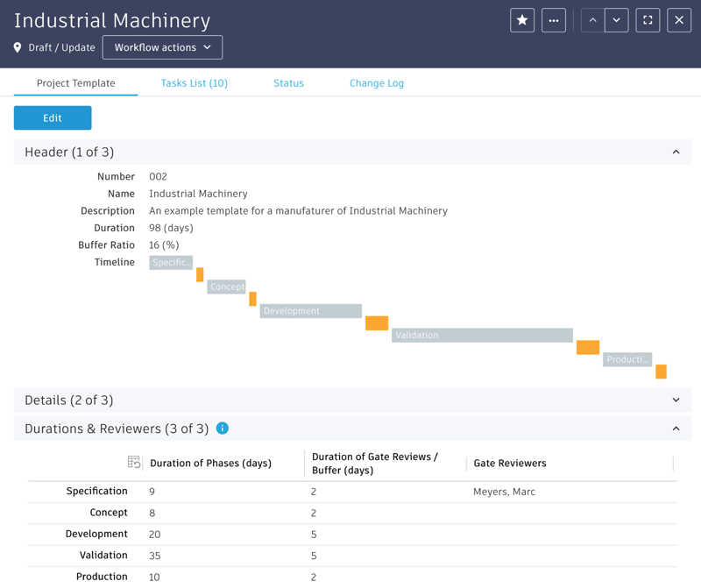Viewport: 701px width, 588px height.
Task: Click the blue info icon
Action: [223, 429]
